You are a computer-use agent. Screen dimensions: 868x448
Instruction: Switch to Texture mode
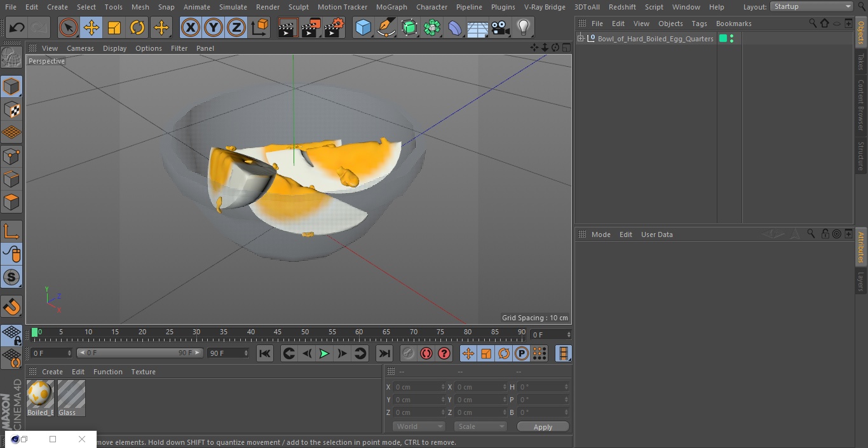click(11, 110)
